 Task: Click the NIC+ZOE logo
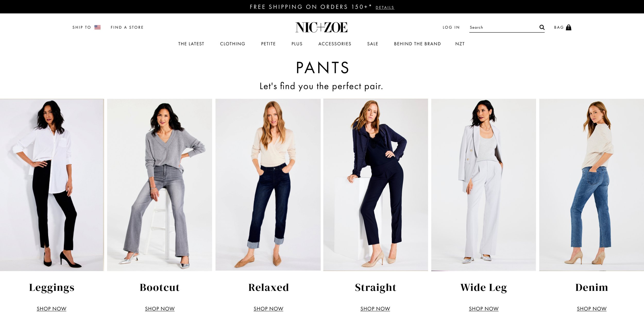click(x=321, y=27)
